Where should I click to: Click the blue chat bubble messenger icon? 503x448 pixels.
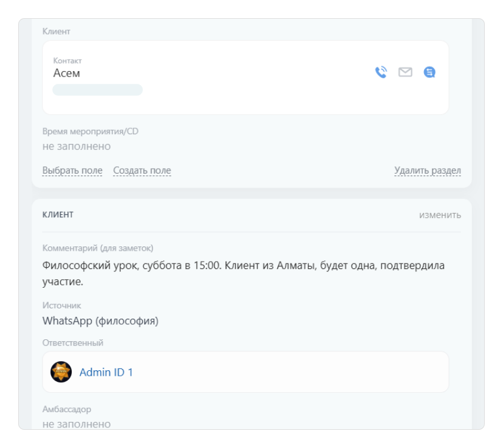(x=428, y=73)
